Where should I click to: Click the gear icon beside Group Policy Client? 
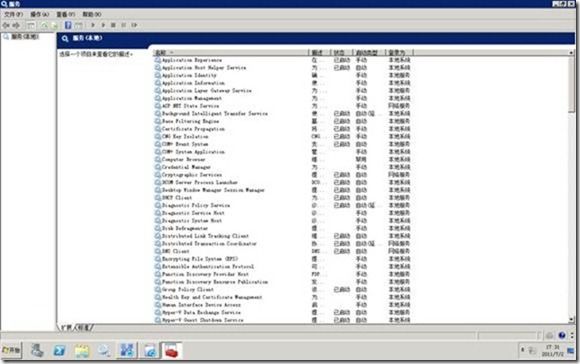[x=158, y=289]
